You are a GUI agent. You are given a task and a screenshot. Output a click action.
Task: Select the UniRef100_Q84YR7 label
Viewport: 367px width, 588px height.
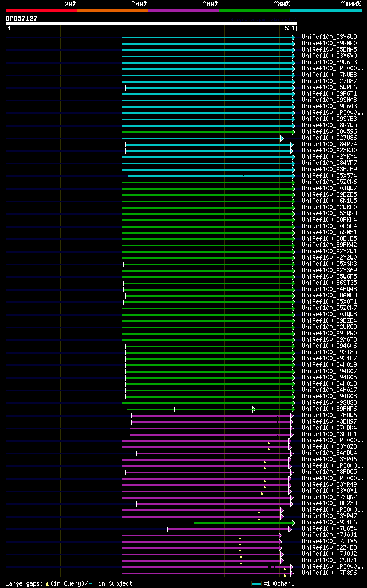[x=330, y=163]
